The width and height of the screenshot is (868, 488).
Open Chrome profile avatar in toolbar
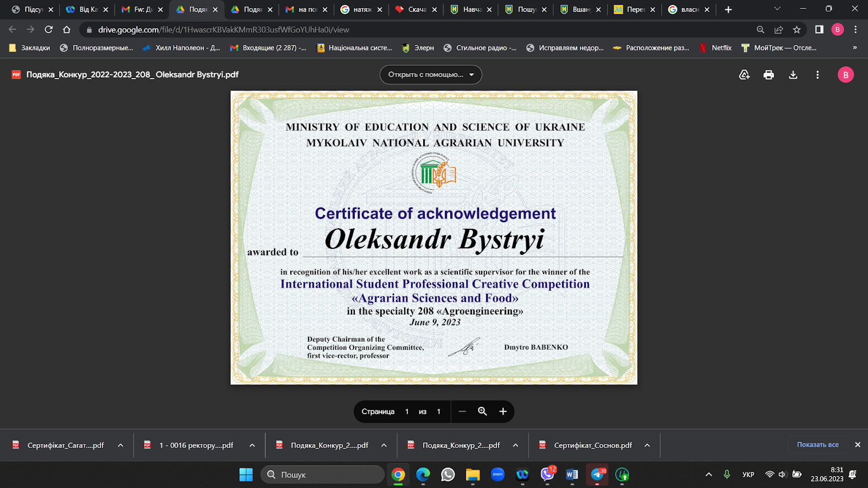tap(838, 30)
